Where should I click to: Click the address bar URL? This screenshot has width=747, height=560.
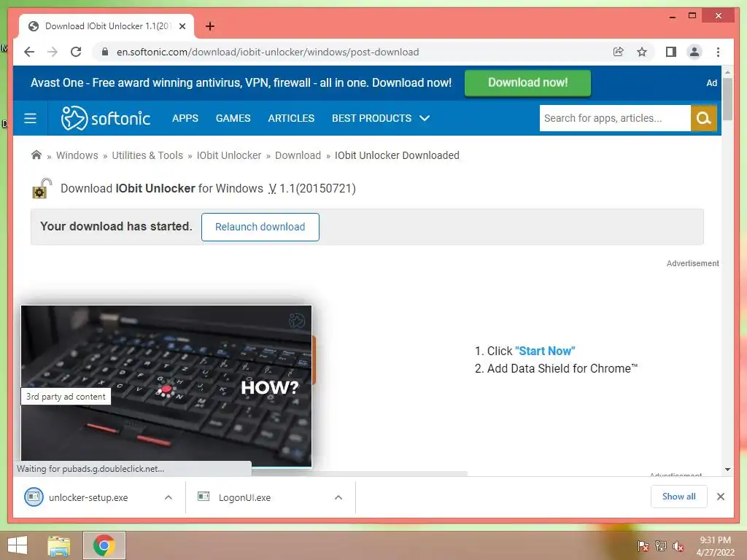click(x=268, y=52)
